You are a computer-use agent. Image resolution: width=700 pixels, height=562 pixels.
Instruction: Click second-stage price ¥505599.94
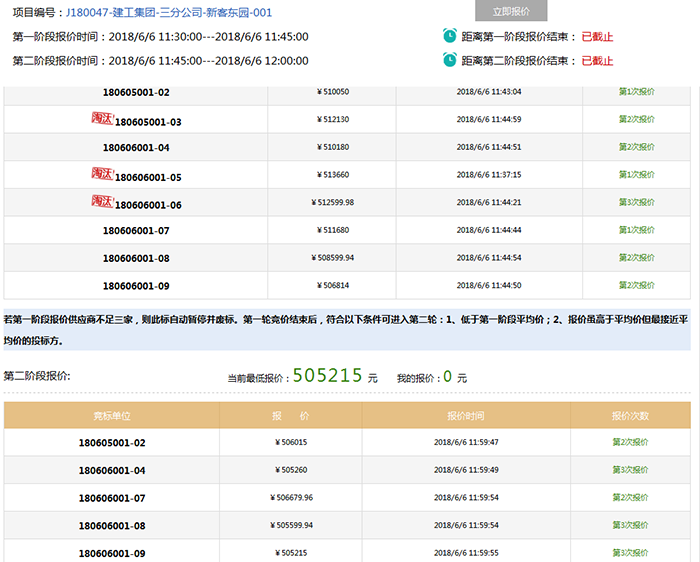tap(292, 525)
